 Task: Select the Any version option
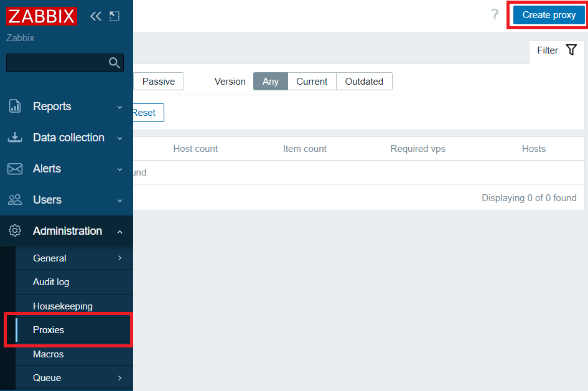[x=271, y=82]
